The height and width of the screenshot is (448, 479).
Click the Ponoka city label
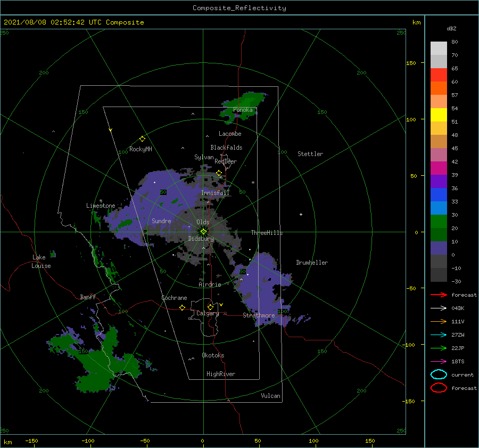coord(243,110)
